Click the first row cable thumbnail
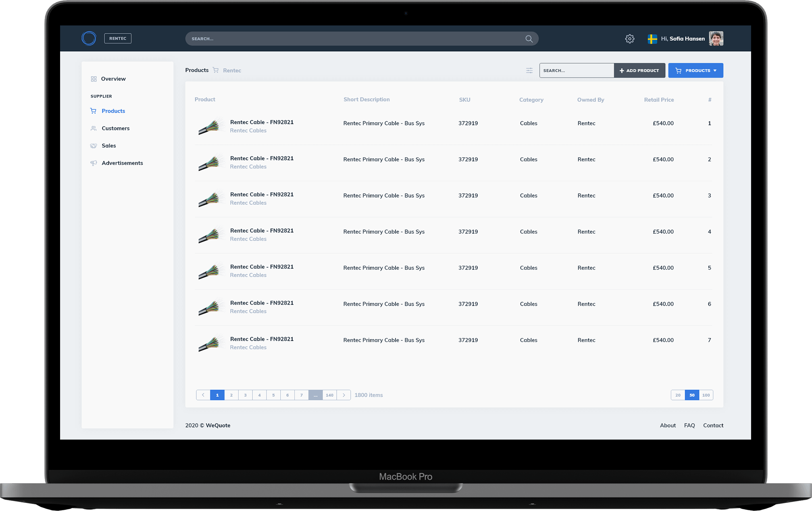The height and width of the screenshot is (511, 812). point(210,127)
